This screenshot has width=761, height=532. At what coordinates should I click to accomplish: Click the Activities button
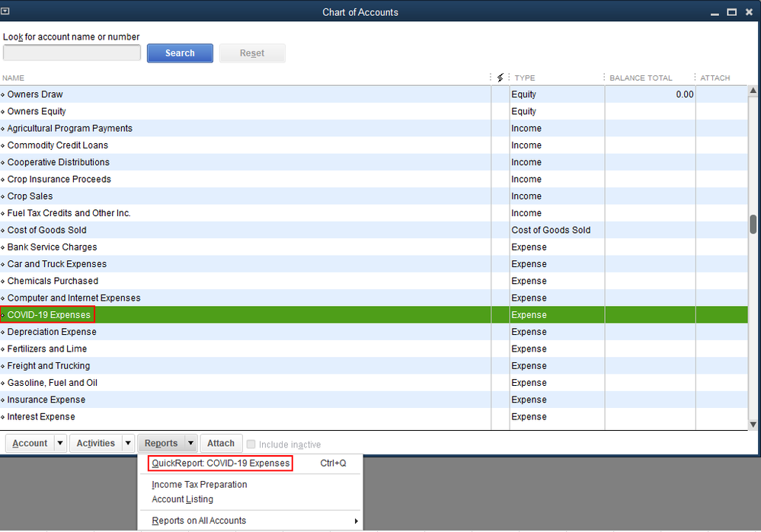(x=96, y=443)
